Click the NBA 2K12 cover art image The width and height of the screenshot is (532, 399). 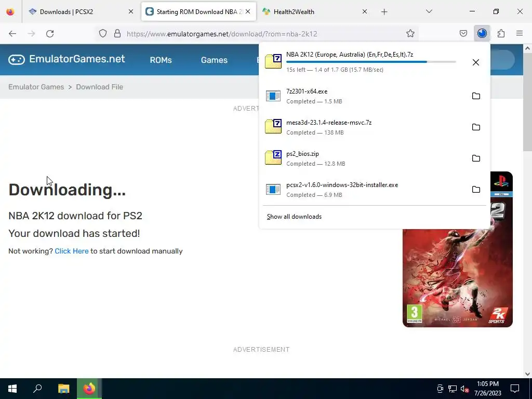pos(457,249)
